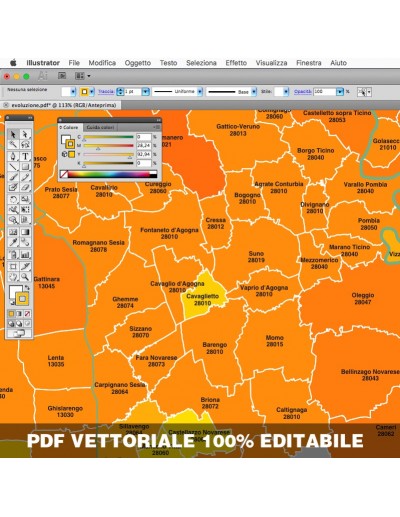Enable Draw Behind mode
This screenshot has width=400, height=517.
[x=19, y=323]
